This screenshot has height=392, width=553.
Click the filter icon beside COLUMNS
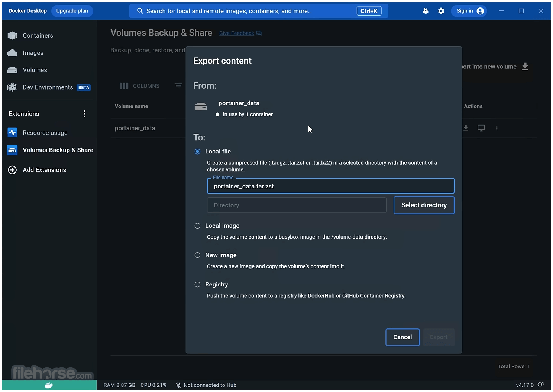tap(178, 86)
